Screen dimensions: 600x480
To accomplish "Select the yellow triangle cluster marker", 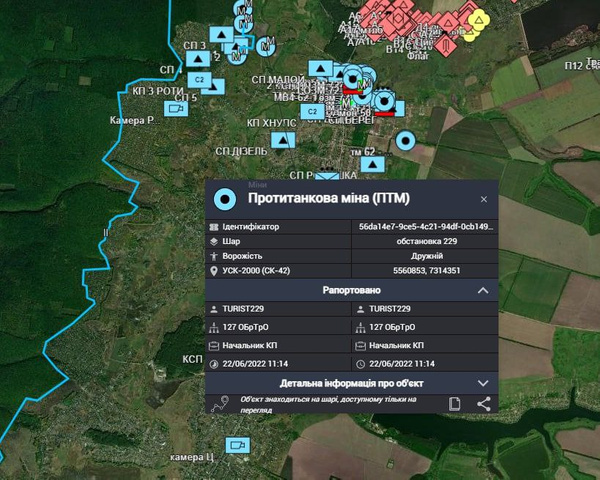I will (x=478, y=20).
